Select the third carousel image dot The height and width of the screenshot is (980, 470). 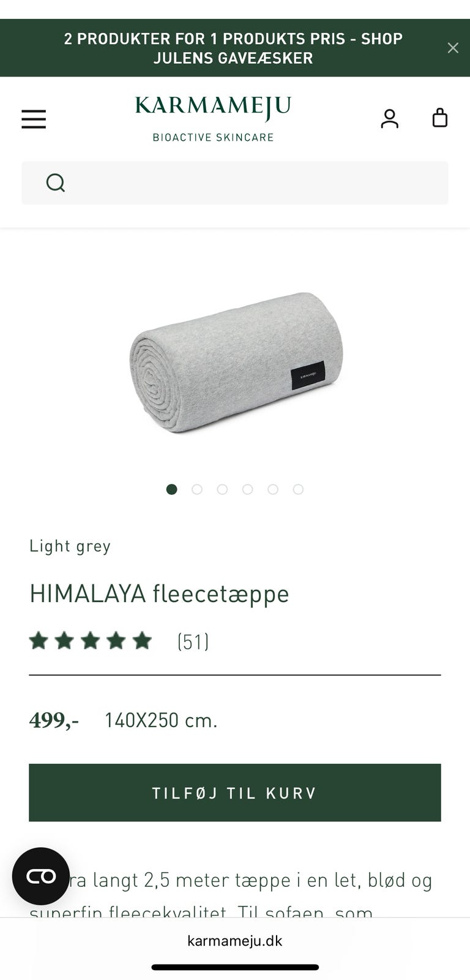pos(222,489)
